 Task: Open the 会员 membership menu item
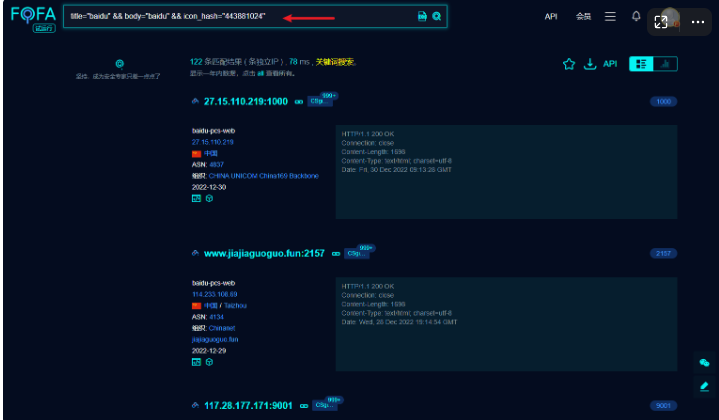pos(583,17)
